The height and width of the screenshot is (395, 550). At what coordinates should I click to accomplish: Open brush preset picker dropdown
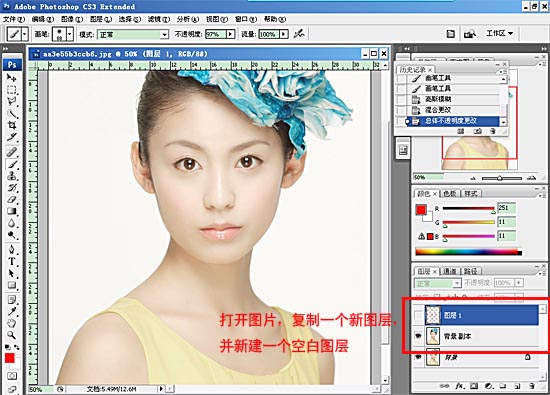click(x=70, y=34)
